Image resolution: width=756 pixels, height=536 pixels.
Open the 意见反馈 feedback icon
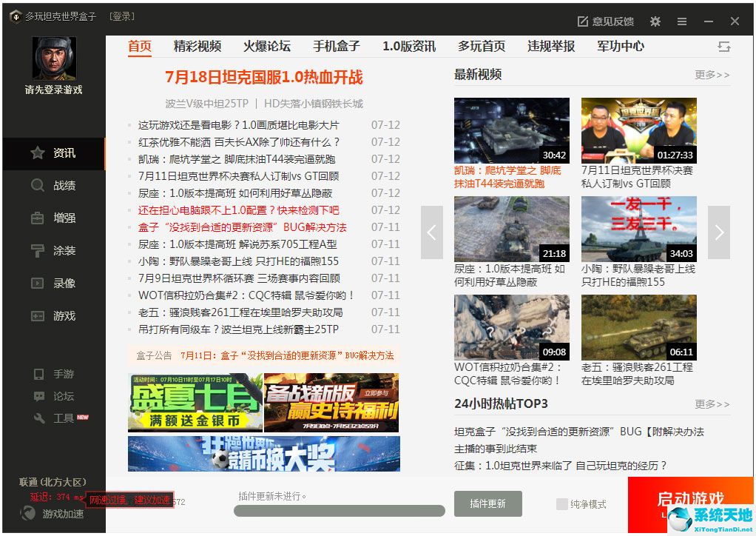(x=582, y=21)
